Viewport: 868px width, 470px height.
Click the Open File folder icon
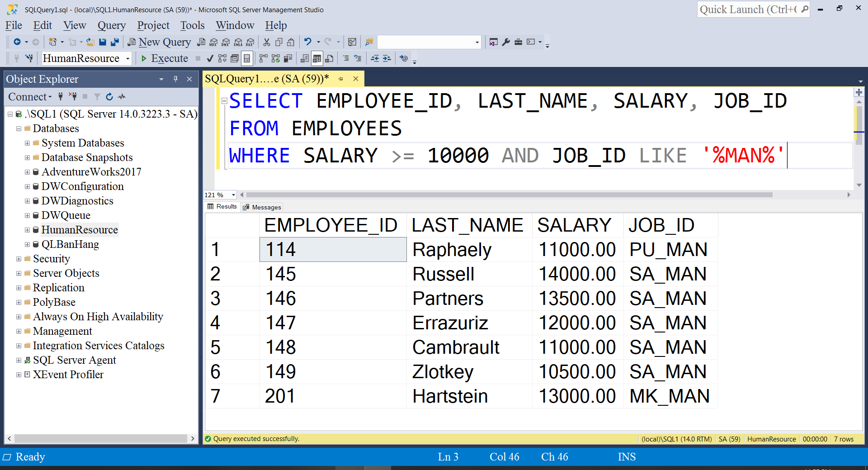click(x=90, y=42)
